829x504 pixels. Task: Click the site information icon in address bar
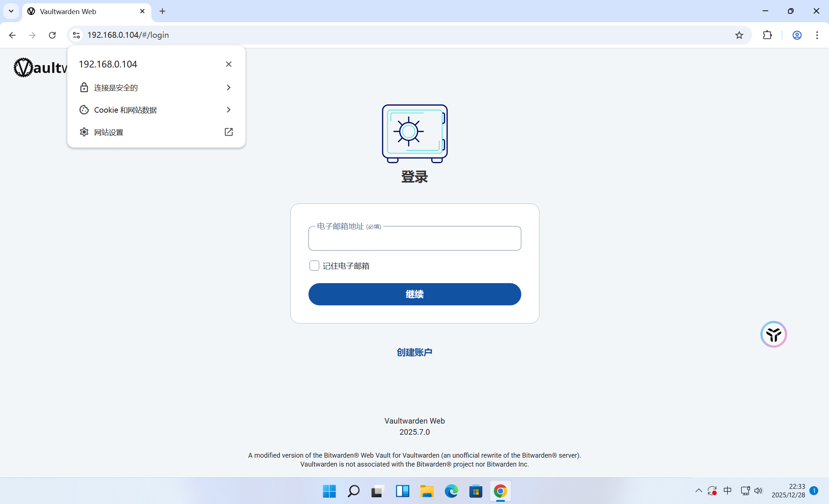[76, 35]
